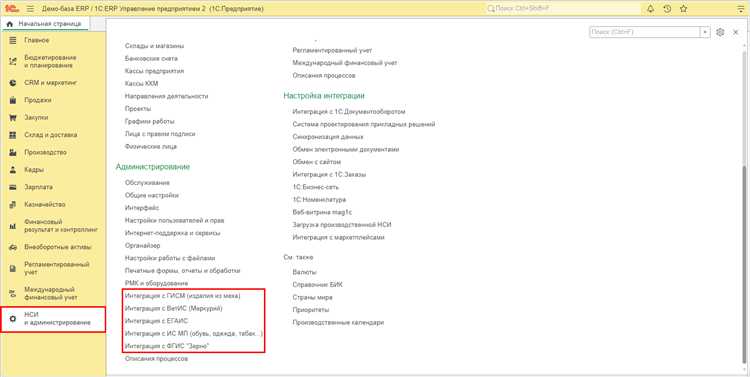Open Валюты link under См. также
This screenshot has height=377, width=750.
304,272
